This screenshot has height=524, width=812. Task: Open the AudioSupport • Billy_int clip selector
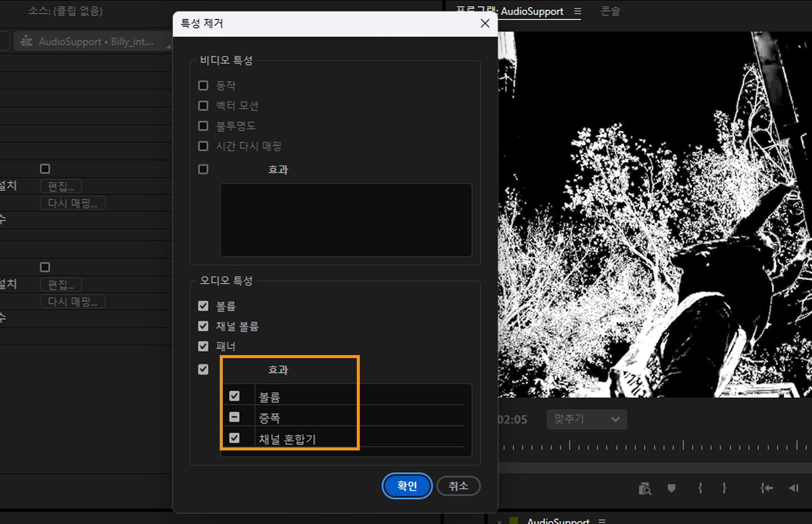pos(94,42)
